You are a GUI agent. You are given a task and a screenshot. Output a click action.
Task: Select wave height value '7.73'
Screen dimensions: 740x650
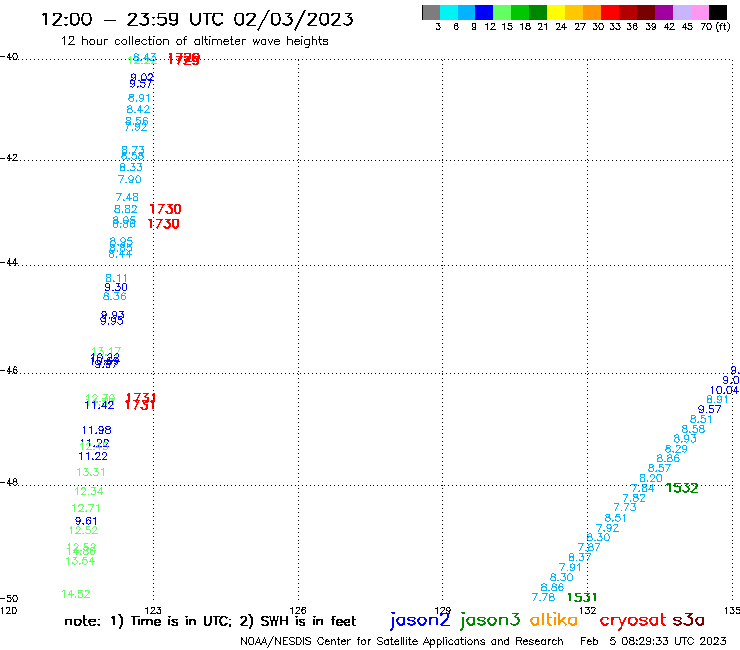[x=625, y=507]
